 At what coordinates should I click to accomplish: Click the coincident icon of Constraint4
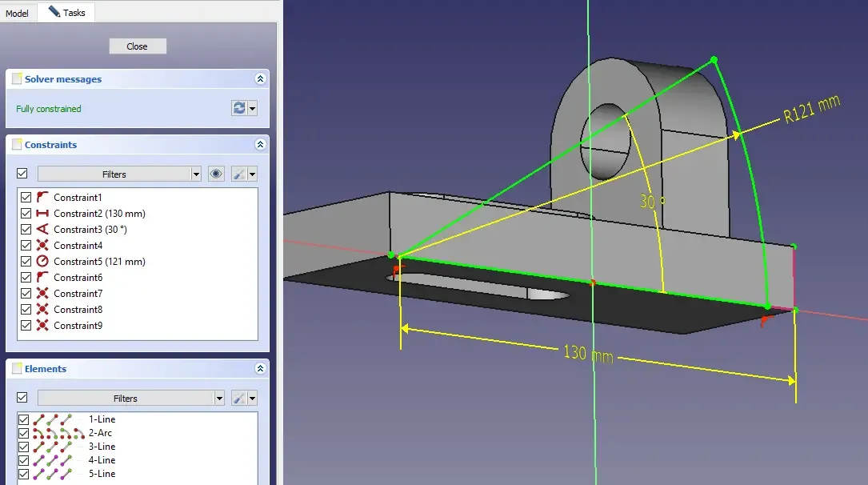tap(42, 245)
